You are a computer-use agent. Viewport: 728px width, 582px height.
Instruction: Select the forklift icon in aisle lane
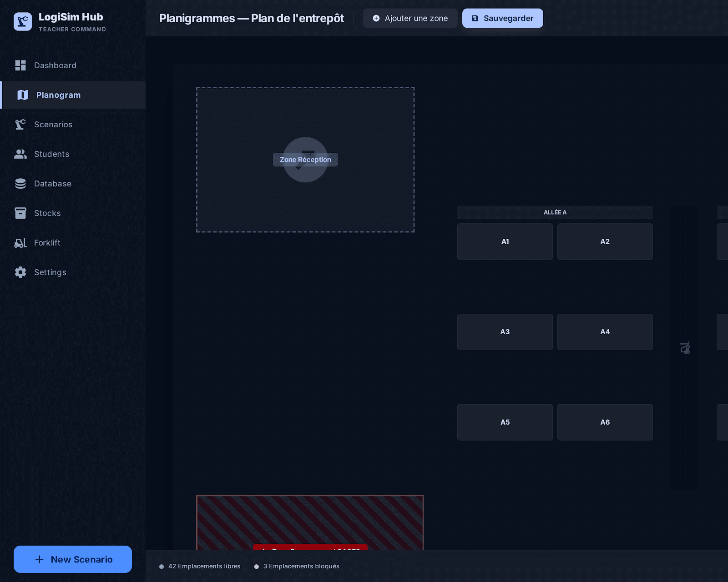click(x=685, y=348)
